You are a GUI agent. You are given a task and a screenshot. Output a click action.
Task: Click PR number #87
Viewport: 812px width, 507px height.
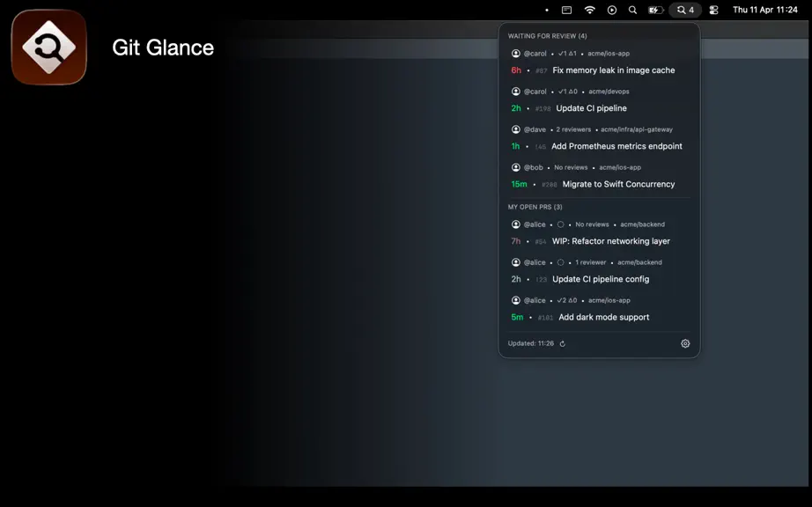(541, 71)
